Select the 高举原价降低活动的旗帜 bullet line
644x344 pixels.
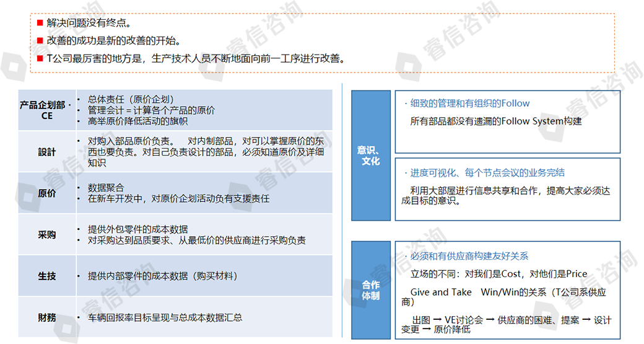coord(137,121)
